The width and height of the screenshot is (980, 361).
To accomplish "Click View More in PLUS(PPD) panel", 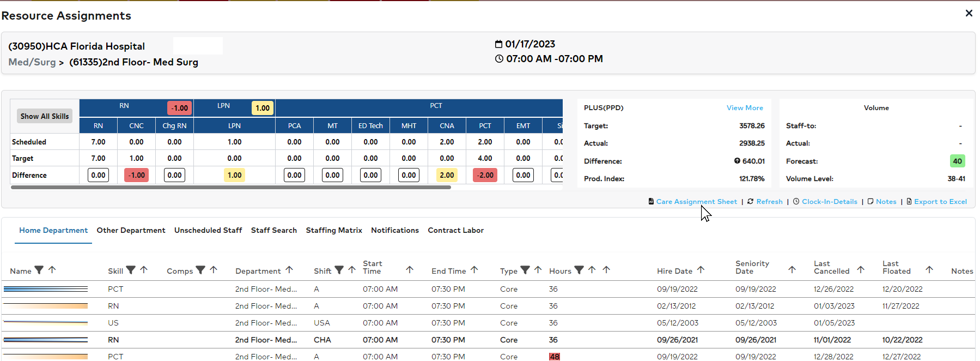I will click(745, 108).
